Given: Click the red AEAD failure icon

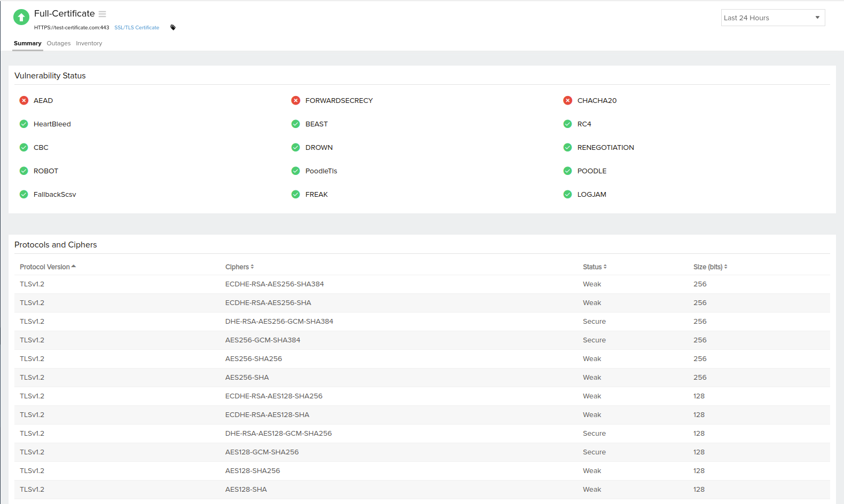Looking at the screenshot, I should [24, 100].
